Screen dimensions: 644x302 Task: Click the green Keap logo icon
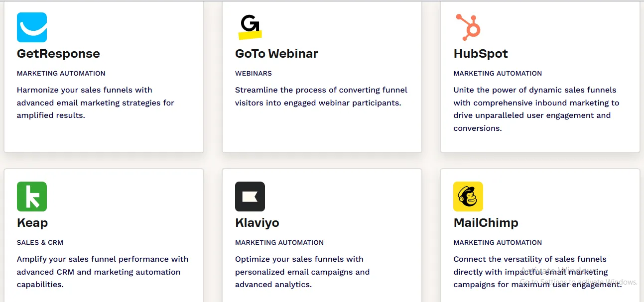click(x=32, y=197)
